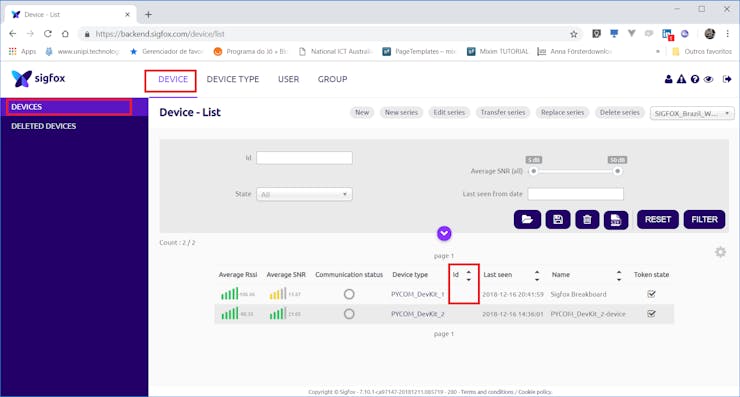The height and width of the screenshot is (397, 740).
Task: Open the Cookie policy link
Action: (535, 392)
